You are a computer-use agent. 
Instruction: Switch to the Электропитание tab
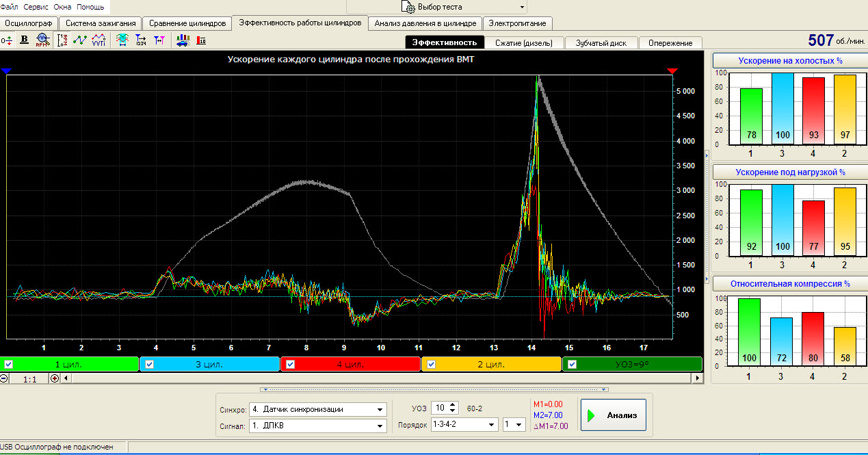(516, 23)
